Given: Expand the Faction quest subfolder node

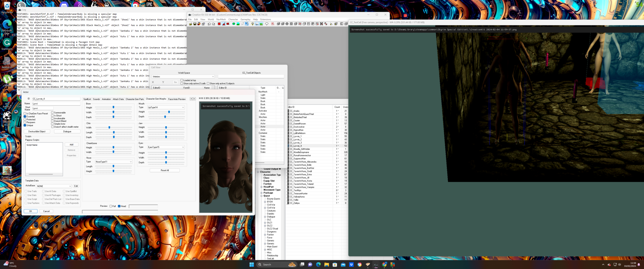Looking at the screenshot, I should click(x=265, y=235).
